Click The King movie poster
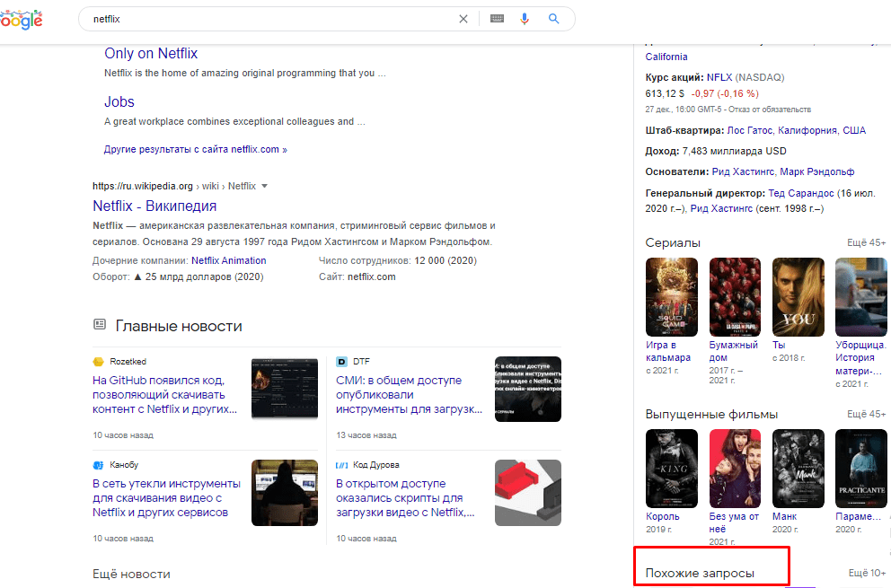This screenshot has width=891, height=588. [x=672, y=468]
